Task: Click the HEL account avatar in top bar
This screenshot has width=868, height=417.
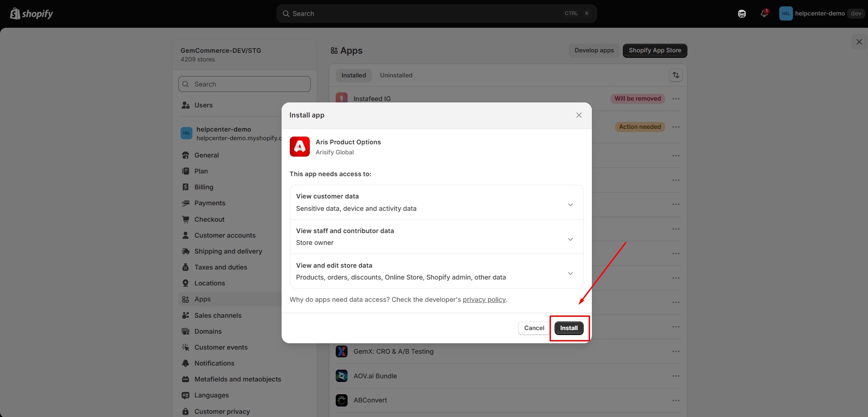Action: [x=786, y=14]
